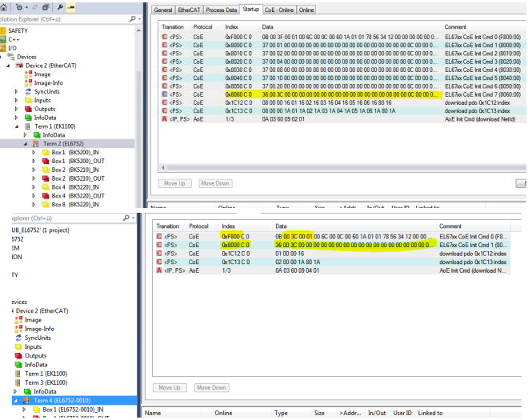Click the Box 8 (BK5220)_IN yellow icon

coord(46,205)
